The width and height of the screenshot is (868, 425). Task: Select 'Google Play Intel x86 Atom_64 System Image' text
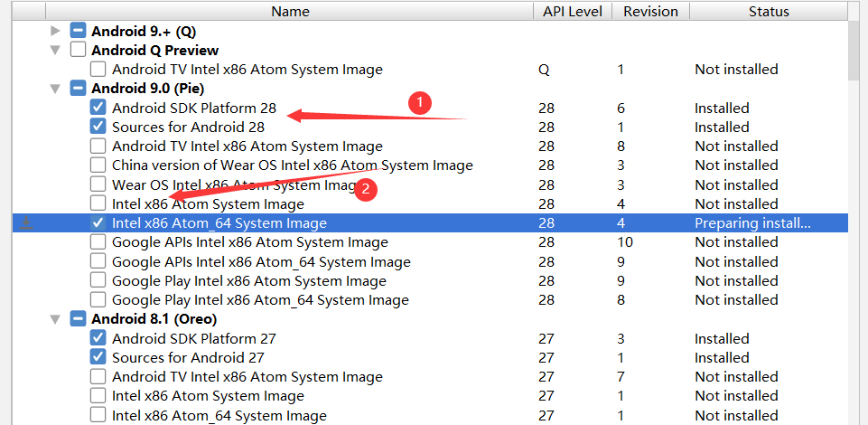click(260, 300)
